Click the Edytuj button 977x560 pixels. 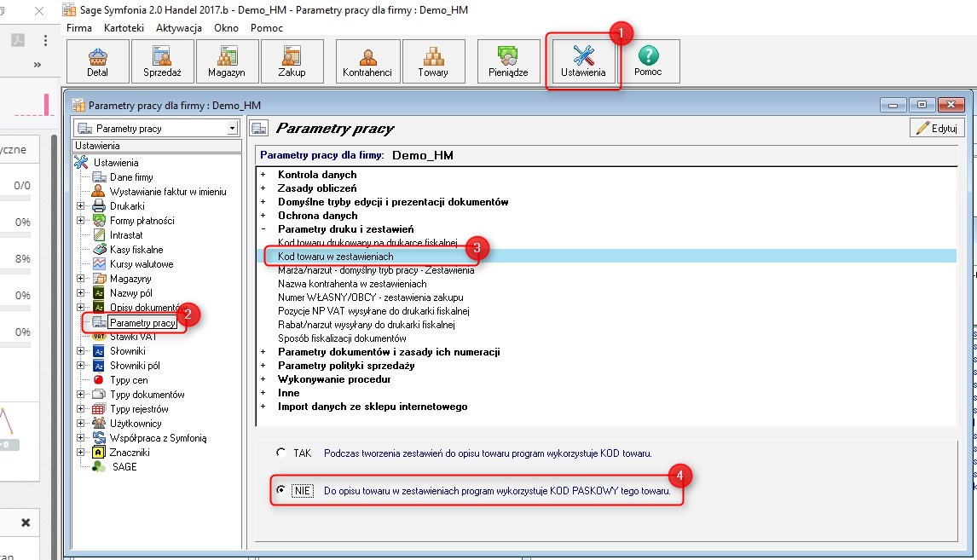coord(937,129)
